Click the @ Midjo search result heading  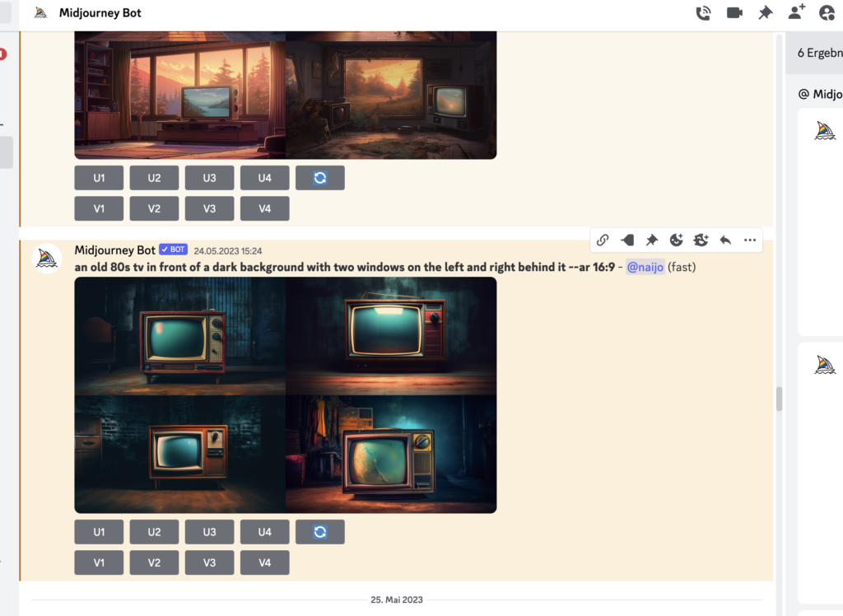point(821,94)
